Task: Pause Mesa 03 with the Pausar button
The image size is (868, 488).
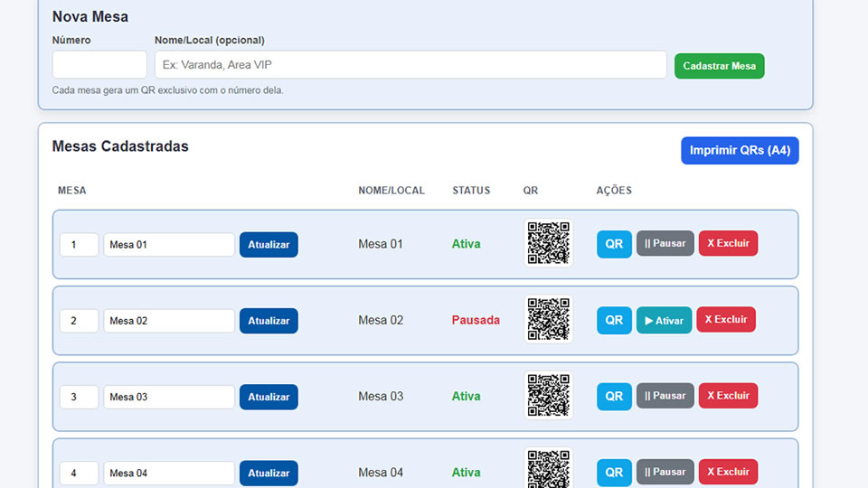Action: pos(665,396)
